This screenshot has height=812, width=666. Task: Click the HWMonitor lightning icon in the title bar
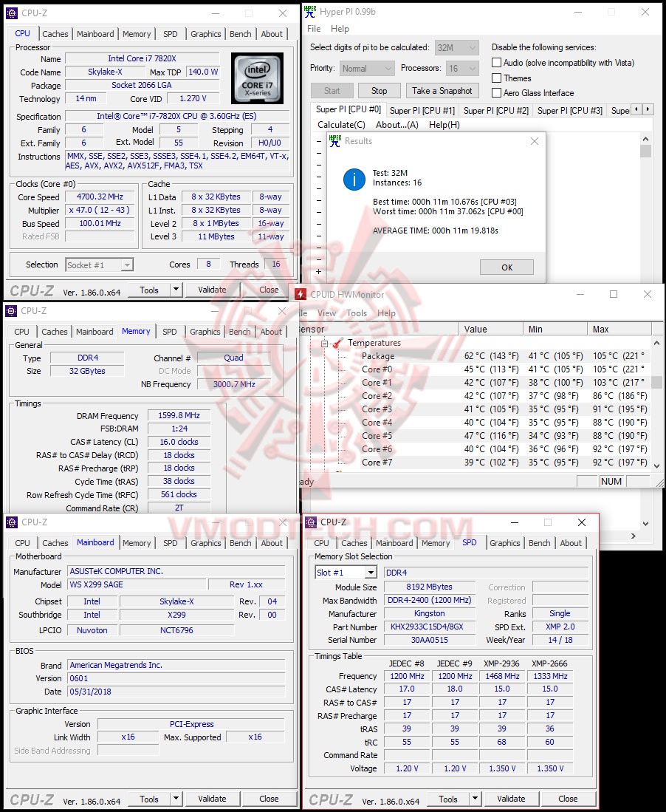click(300, 294)
